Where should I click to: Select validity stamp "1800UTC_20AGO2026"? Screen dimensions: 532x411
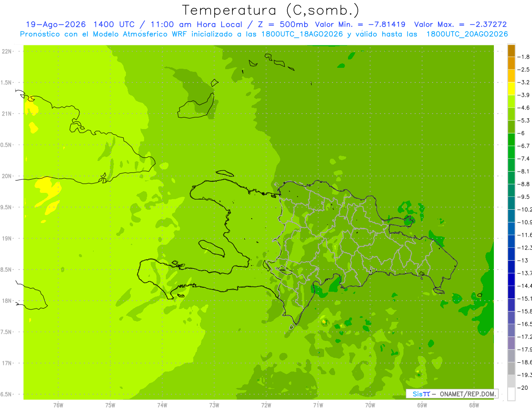[467, 34]
